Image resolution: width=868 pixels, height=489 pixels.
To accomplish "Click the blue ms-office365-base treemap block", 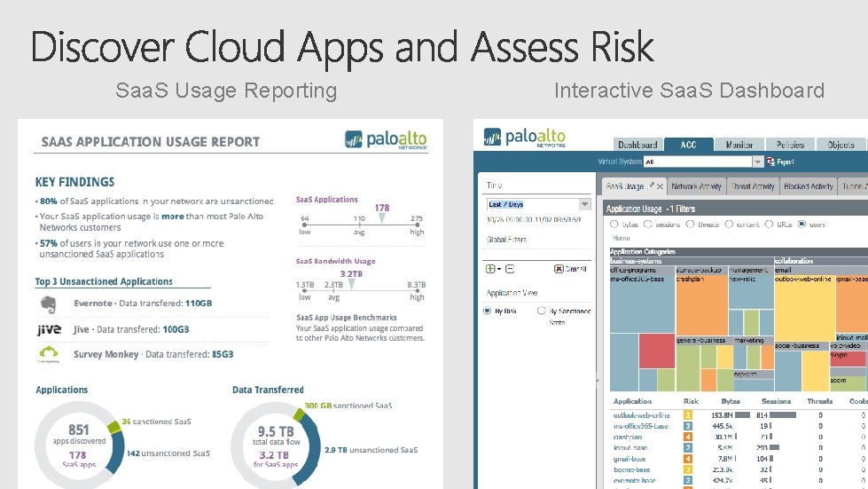I will click(x=642, y=304).
